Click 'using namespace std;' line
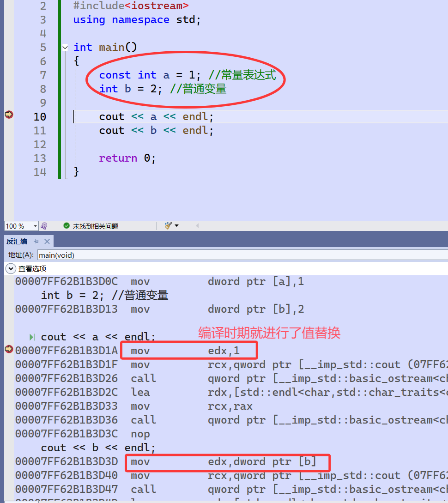This screenshot has width=448, height=503. [137, 20]
